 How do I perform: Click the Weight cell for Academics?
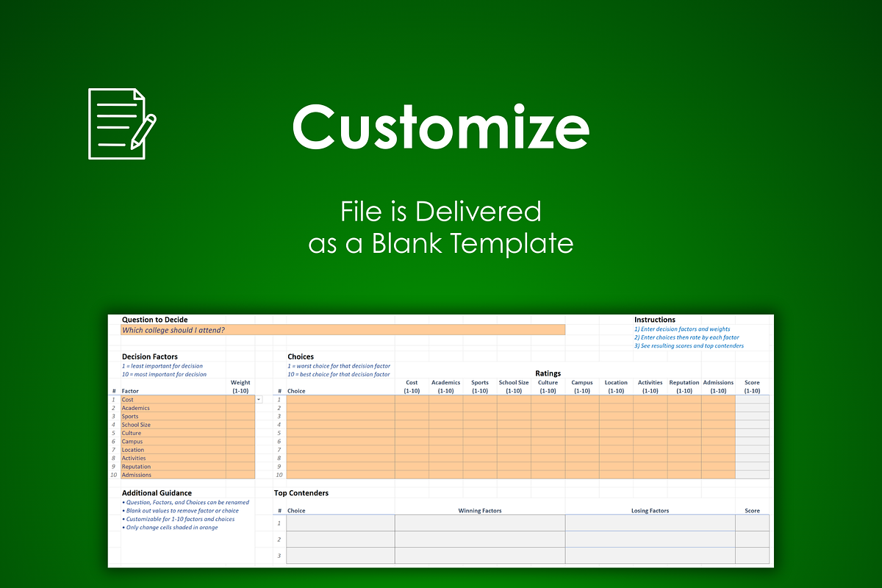[x=240, y=408]
